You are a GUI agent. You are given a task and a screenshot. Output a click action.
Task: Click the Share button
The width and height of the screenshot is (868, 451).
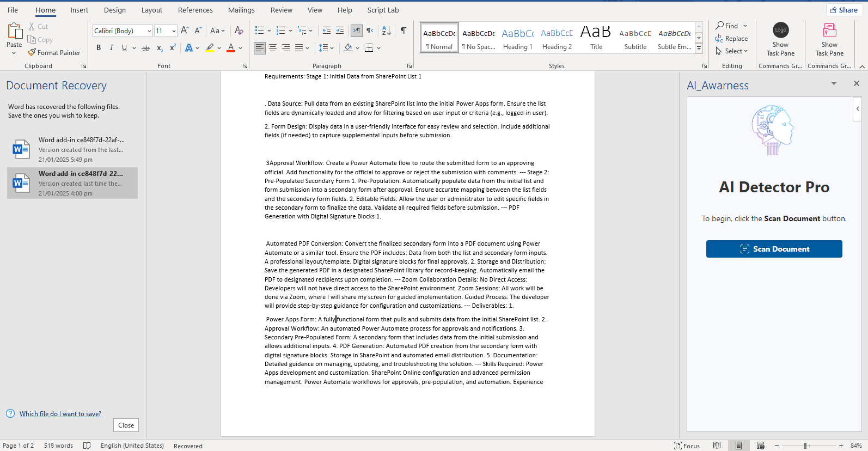[844, 10]
